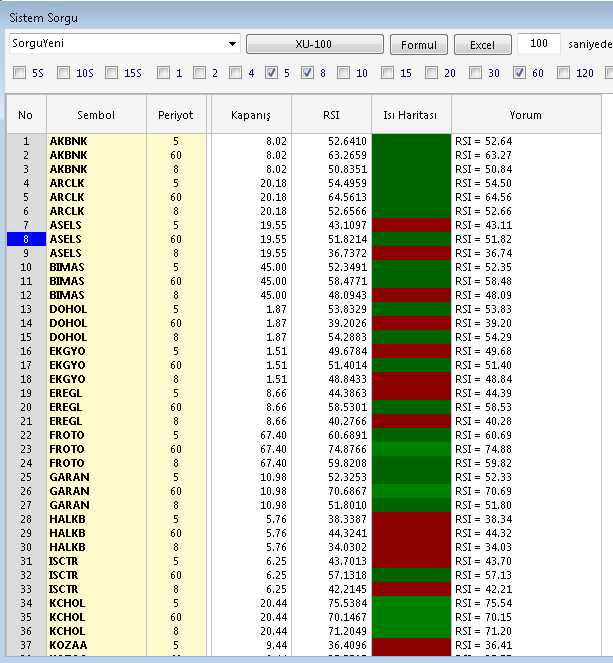Viewport: 613px width, 663px height.
Task: Select HALKB in row 30
Action: tap(67, 547)
